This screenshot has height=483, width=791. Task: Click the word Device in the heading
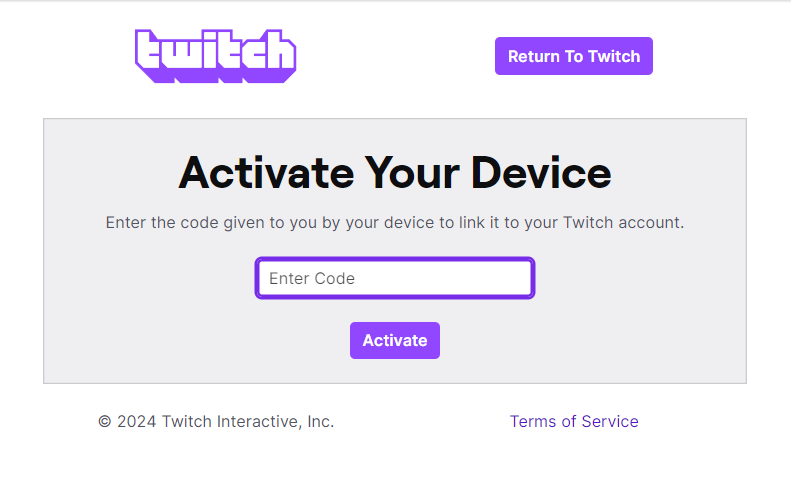coord(541,173)
